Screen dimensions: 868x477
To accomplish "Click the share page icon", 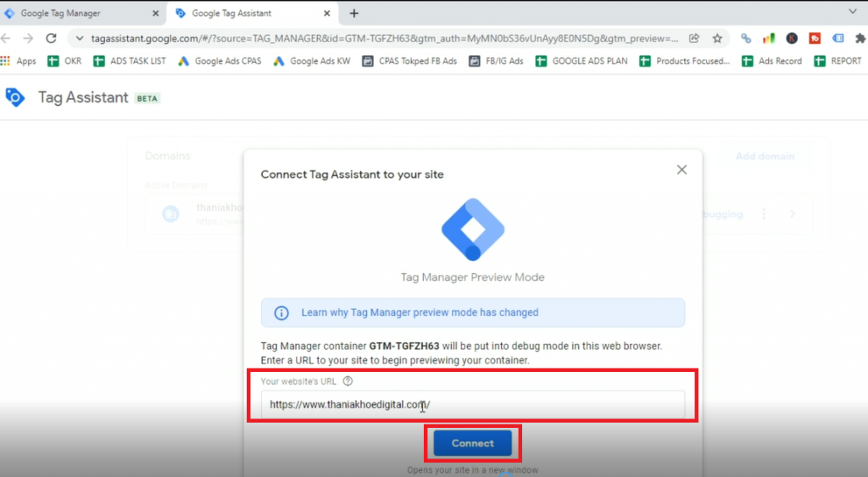I will tap(694, 38).
